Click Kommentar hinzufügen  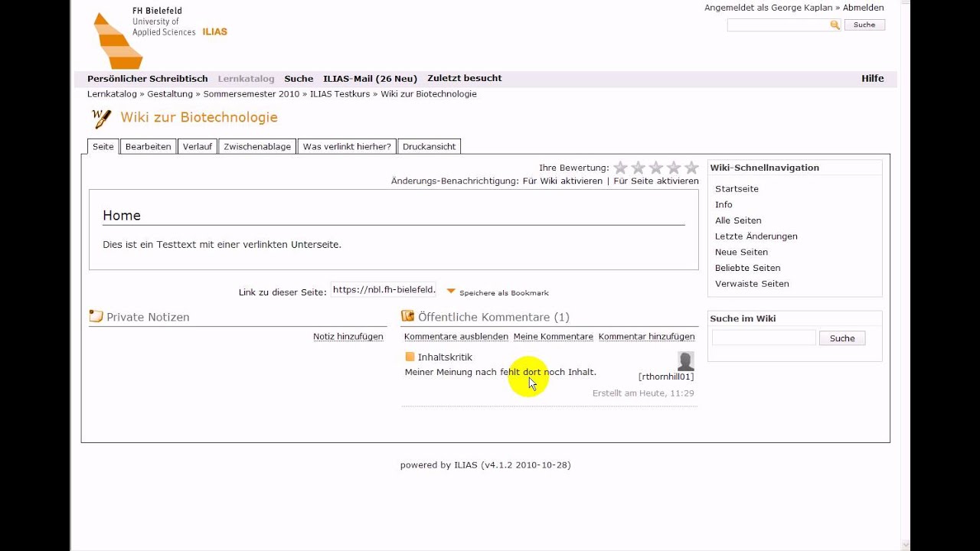[x=647, y=337]
